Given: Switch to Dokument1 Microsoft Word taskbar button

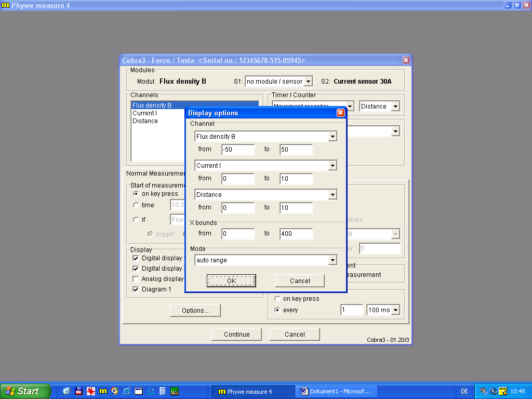Looking at the screenshot, I should pyautogui.click(x=337, y=392).
